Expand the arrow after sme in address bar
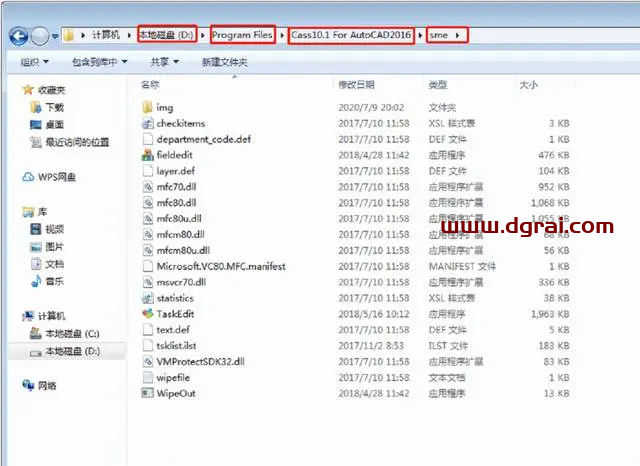Viewport: 640px width, 466px height. tap(458, 36)
